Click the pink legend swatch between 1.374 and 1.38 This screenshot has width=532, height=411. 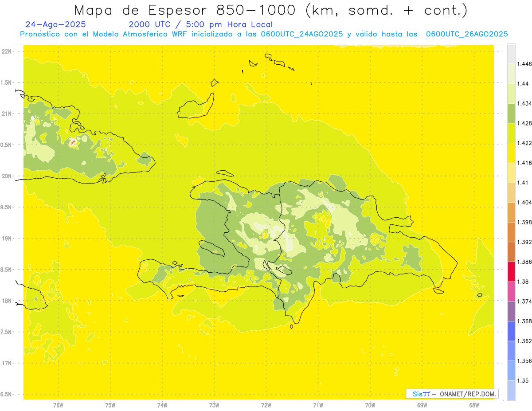pyautogui.click(x=511, y=292)
